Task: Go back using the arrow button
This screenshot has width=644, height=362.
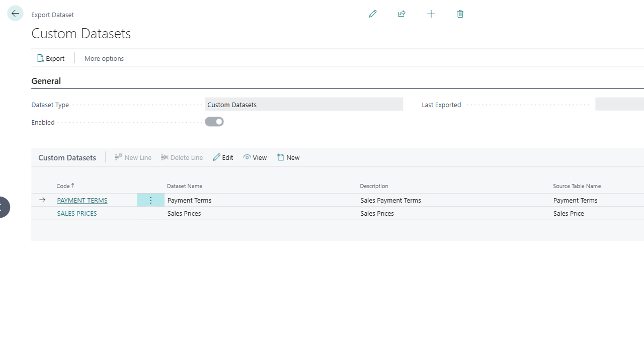Action: click(x=15, y=13)
